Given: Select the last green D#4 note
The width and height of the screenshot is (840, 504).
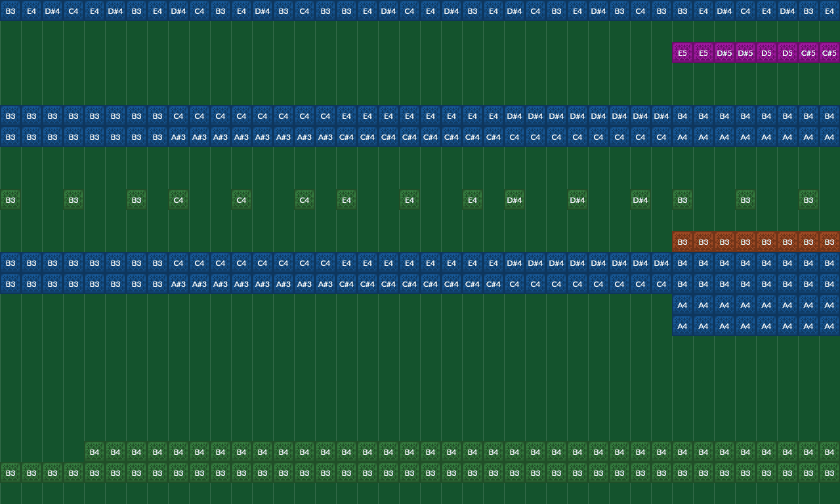Looking at the screenshot, I should (x=640, y=200).
